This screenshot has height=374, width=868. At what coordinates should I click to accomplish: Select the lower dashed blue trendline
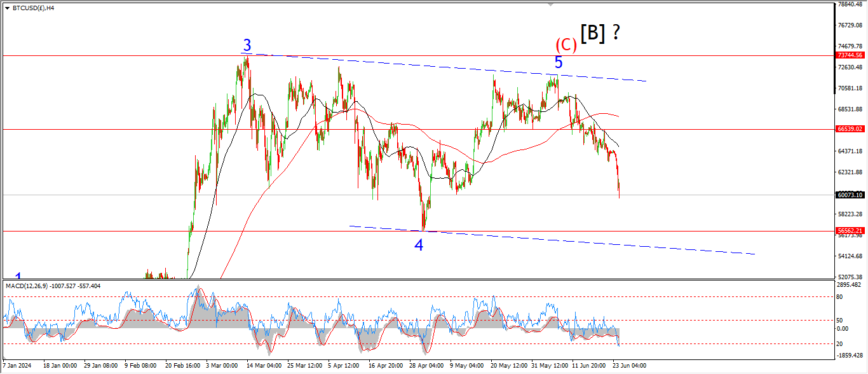[x=572, y=240]
